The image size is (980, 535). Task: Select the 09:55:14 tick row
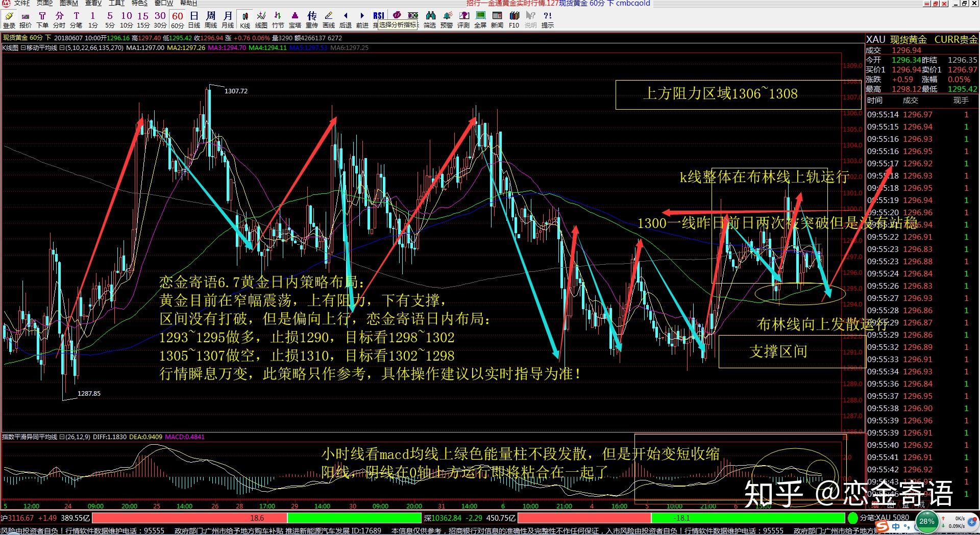922,115
